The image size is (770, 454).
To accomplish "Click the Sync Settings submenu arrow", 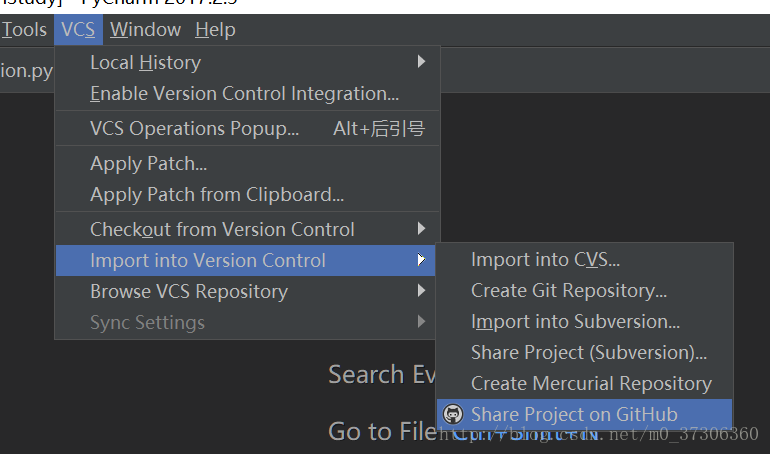I will point(421,321).
